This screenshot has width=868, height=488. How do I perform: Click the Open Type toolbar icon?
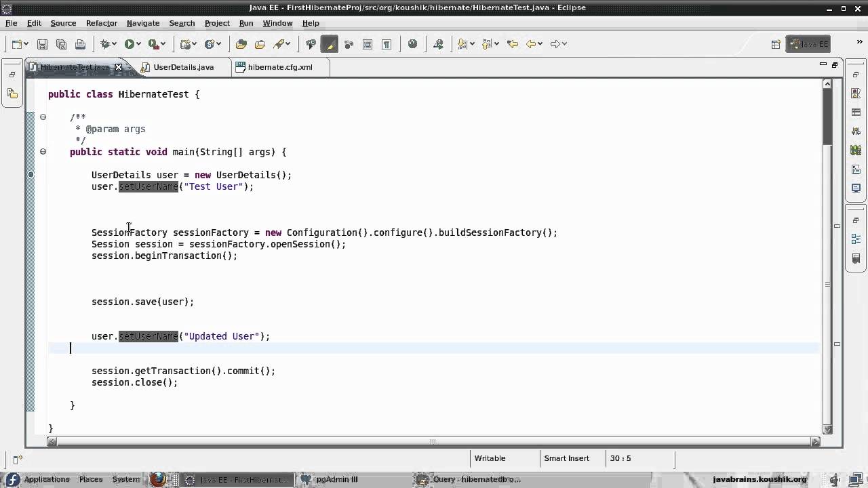(241, 44)
